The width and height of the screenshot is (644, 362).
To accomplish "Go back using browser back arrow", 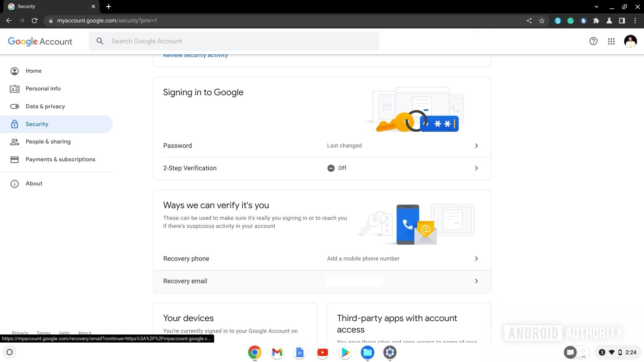I will pos(9,21).
